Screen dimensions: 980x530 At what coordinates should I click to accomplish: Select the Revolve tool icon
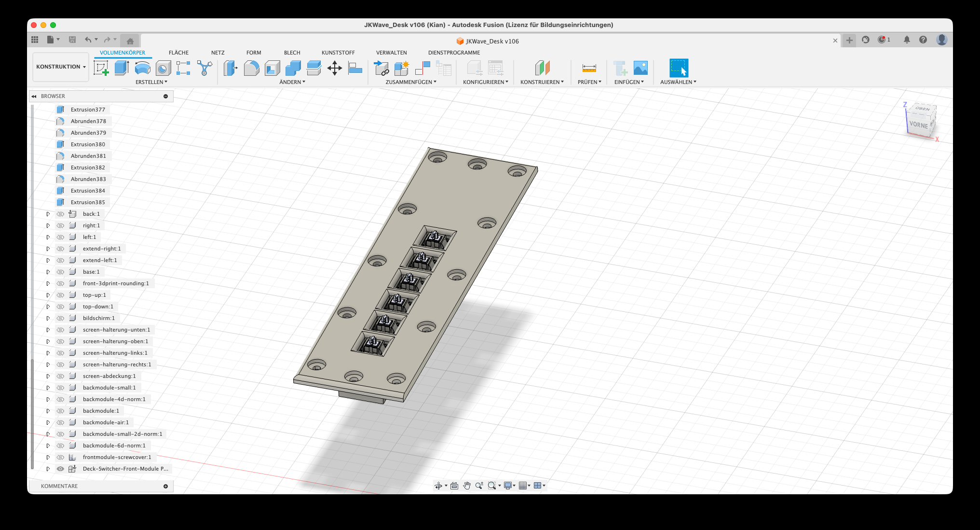pyautogui.click(x=142, y=68)
